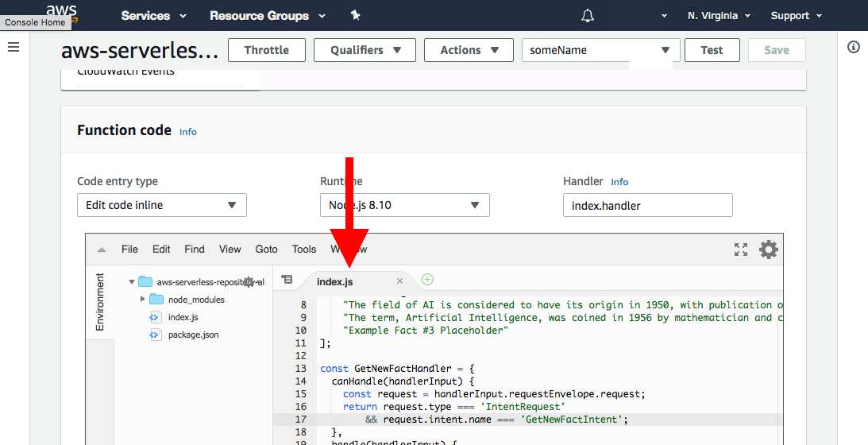This screenshot has height=445, width=868.
Task: Click the info circle icon at right
Action: coord(854,48)
